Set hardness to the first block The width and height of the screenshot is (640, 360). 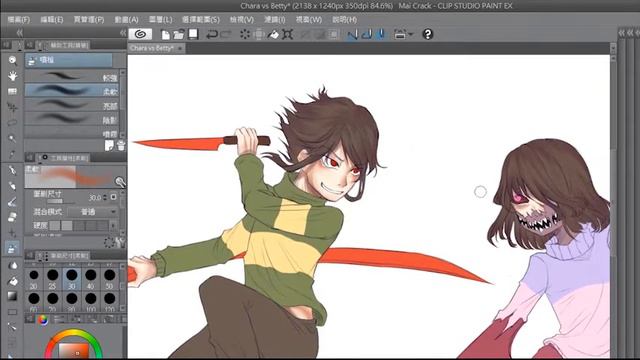coord(55,225)
